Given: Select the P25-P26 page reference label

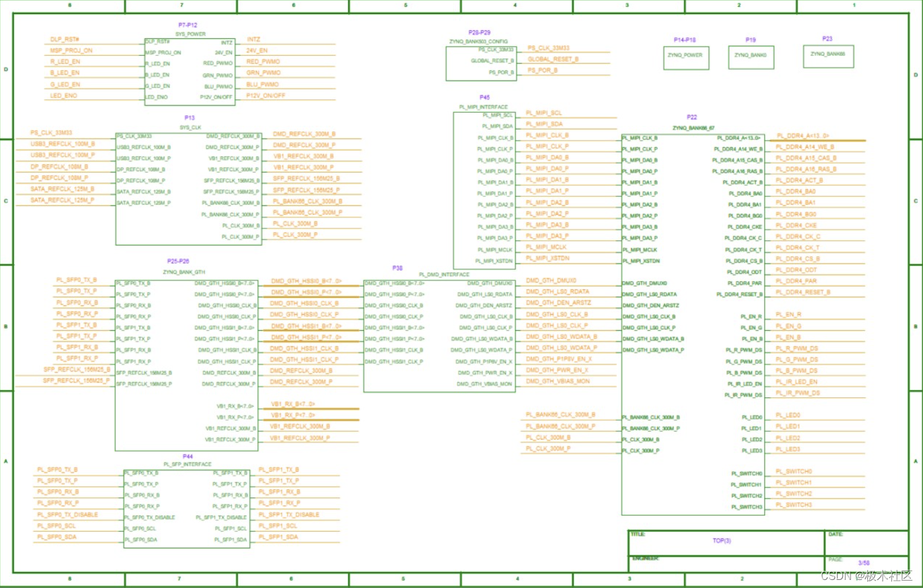Looking at the screenshot, I should [178, 261].
